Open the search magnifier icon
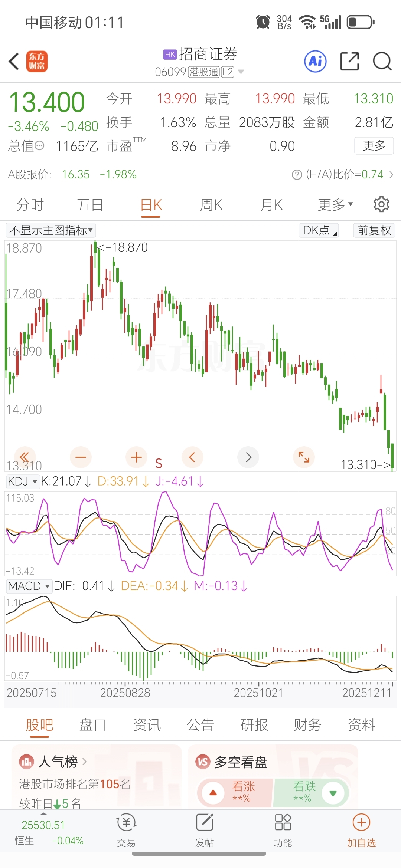 pyautogui.click(x=382, y=61)
